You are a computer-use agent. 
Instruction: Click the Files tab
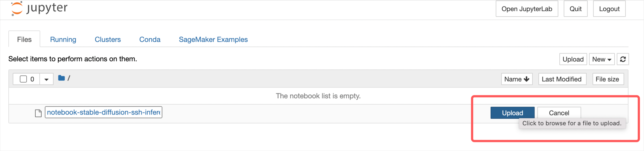24,40
